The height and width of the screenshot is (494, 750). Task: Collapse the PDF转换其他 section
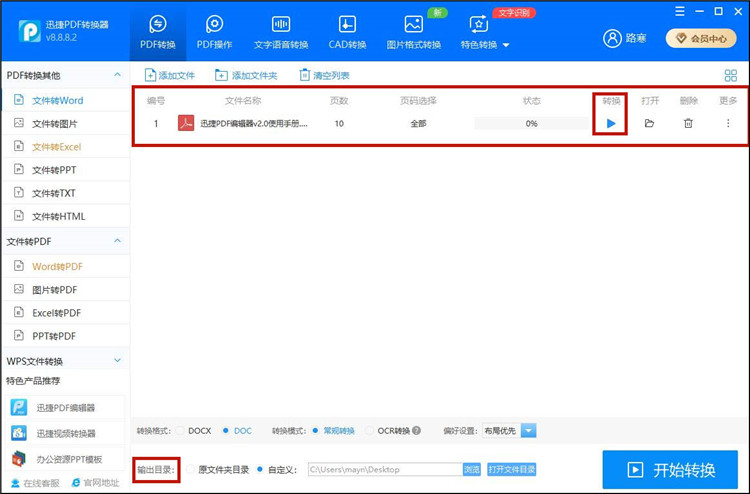pos(117,75)
